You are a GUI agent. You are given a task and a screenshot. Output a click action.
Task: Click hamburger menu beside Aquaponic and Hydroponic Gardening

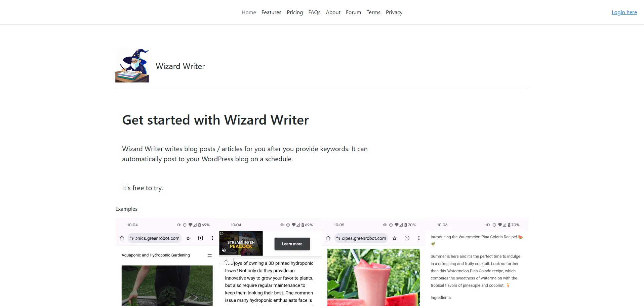click(x=210, y=256)
